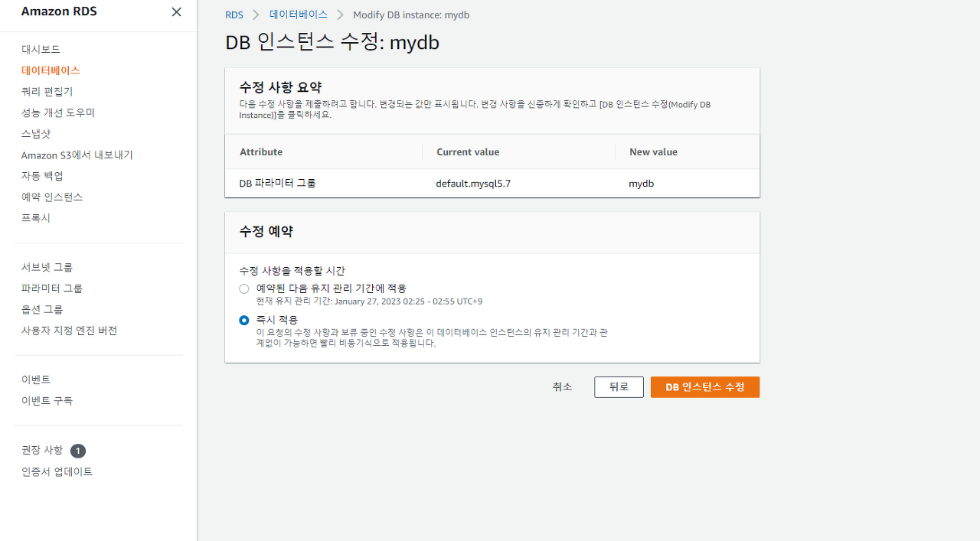Click the Attribute column header
Screen dimensions: 980x541
[261, 152]
